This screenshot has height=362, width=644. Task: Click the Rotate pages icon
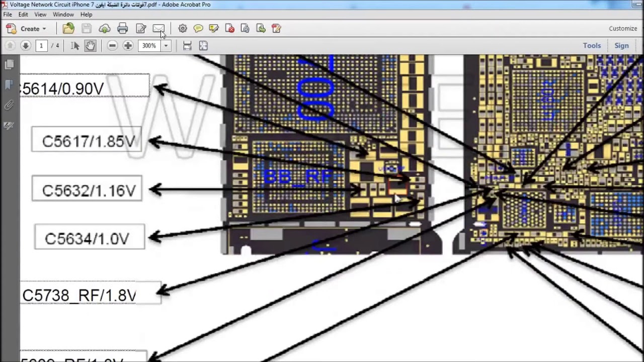(245, 29)
